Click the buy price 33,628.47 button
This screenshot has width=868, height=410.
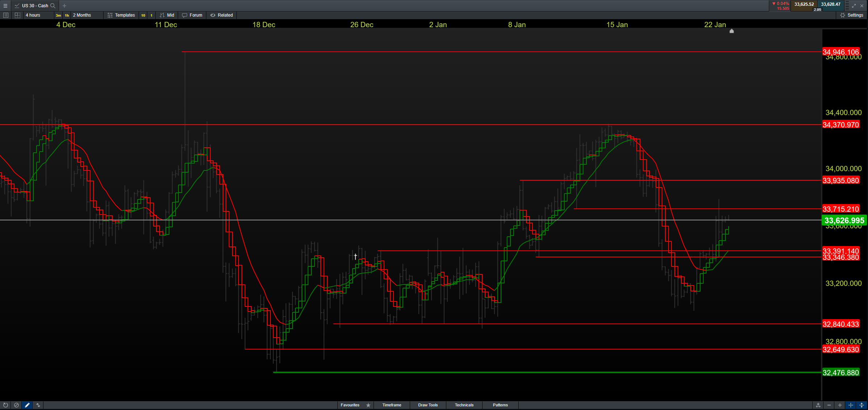click(x=831, y=4)
